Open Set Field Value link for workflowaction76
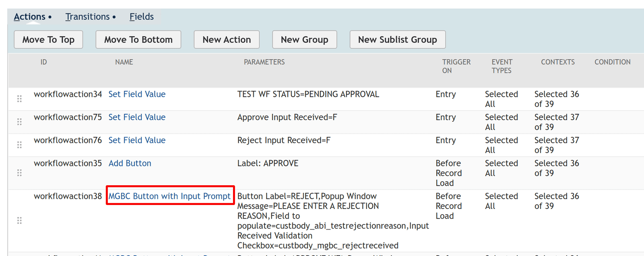Screen dimensions: 644x256 coord(137,140)
